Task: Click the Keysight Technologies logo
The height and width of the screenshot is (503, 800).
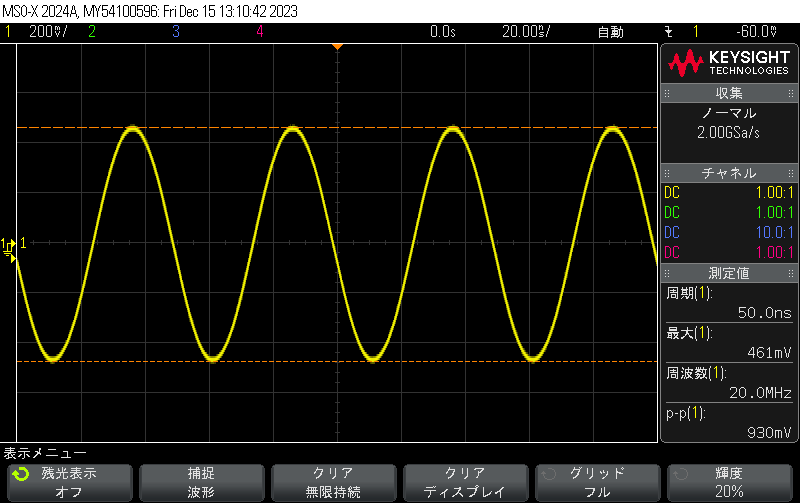Action: coord(729,64)
